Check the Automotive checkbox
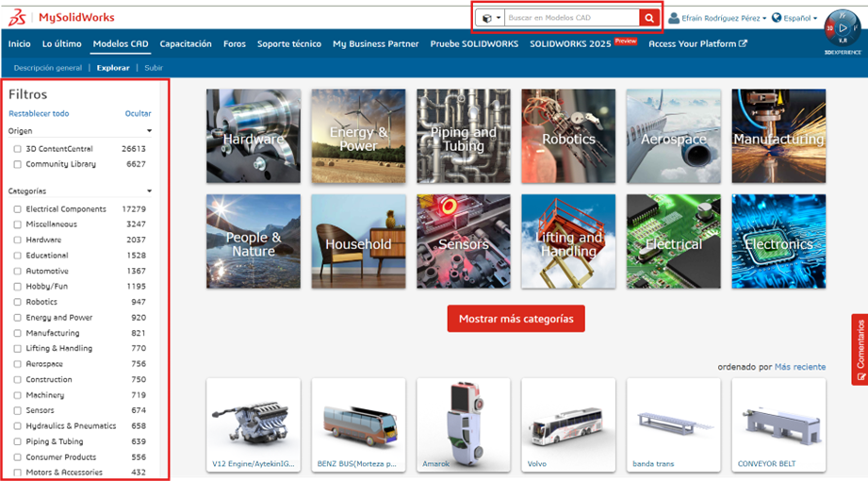The image size is (868, 481). coord(18,271)
